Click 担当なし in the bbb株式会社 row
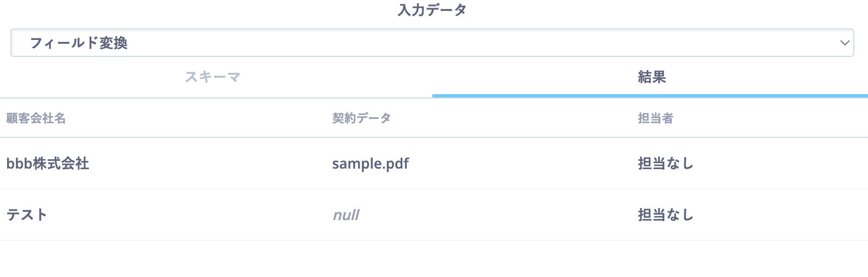This screenshot has height=277, width=868. 665,163
